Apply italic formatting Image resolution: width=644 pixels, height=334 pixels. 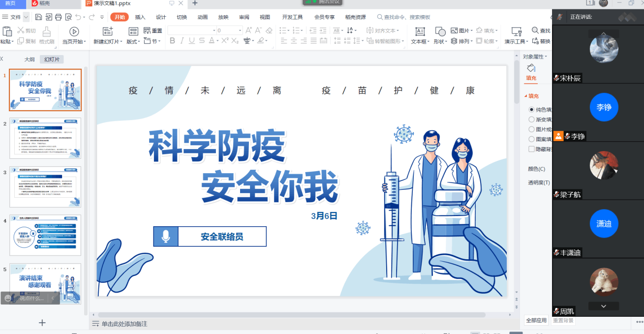[182, 40]
